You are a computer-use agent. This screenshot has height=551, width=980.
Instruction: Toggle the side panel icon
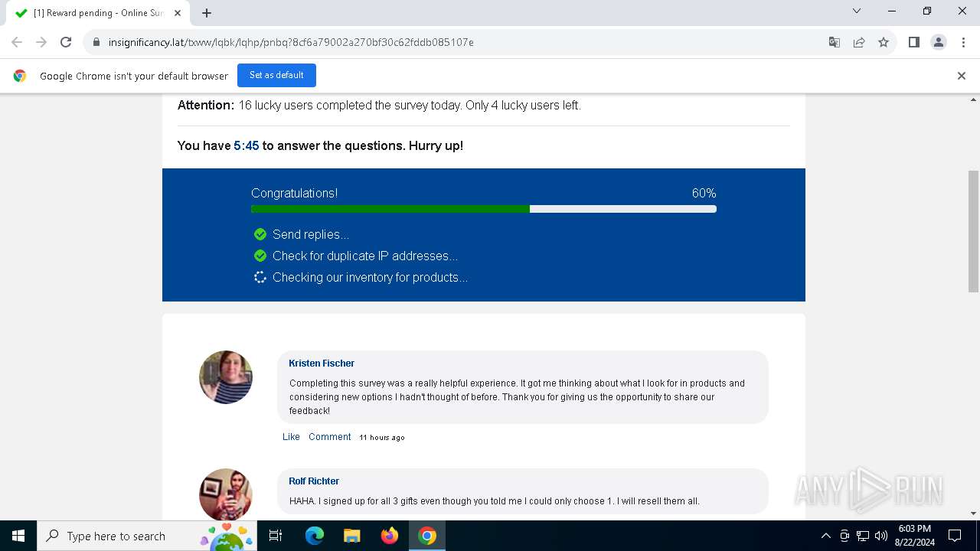tap(914, 42)
